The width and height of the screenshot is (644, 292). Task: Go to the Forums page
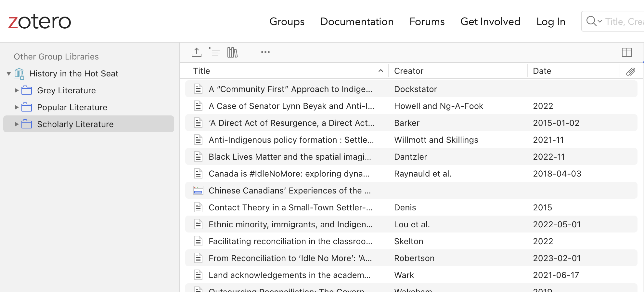click(x=427, y=21)
